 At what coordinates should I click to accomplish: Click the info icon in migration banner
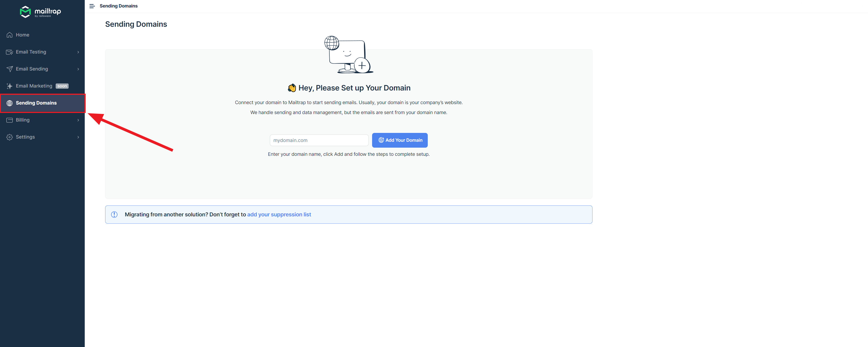(x=114, y=215)
